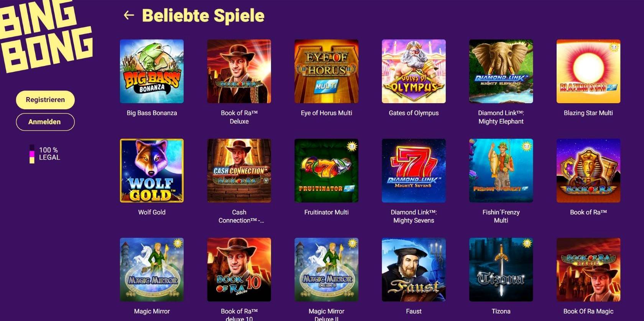Click the Diamond Link Mighty Elephant label
644x321 pixels.
coord(501,117)
